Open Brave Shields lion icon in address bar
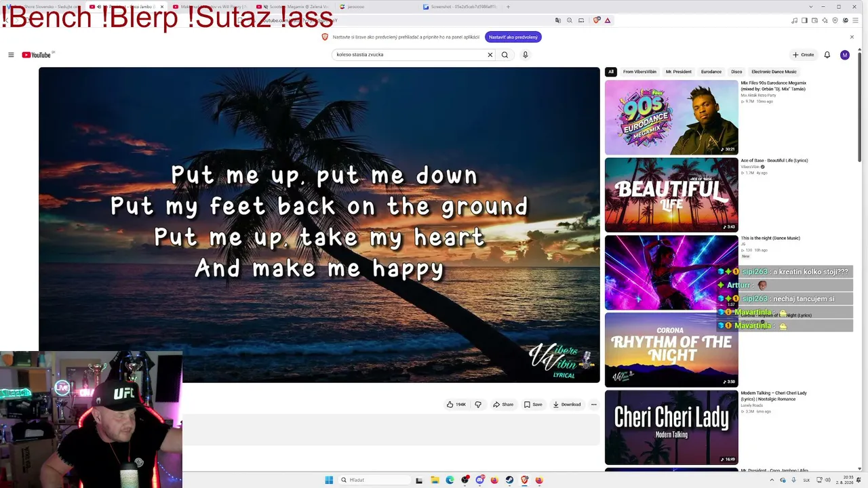This screenshot has width=868, height=488. tap(597, 20)
